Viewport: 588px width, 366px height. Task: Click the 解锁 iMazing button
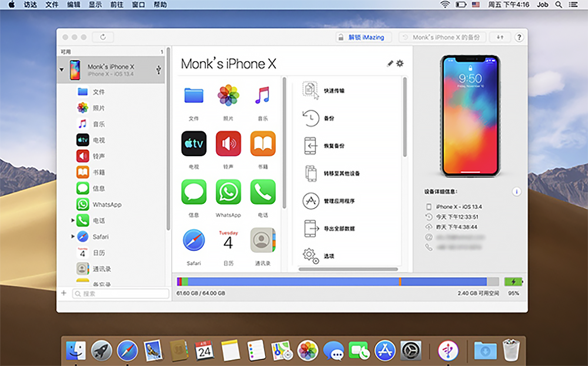point(363,37)
